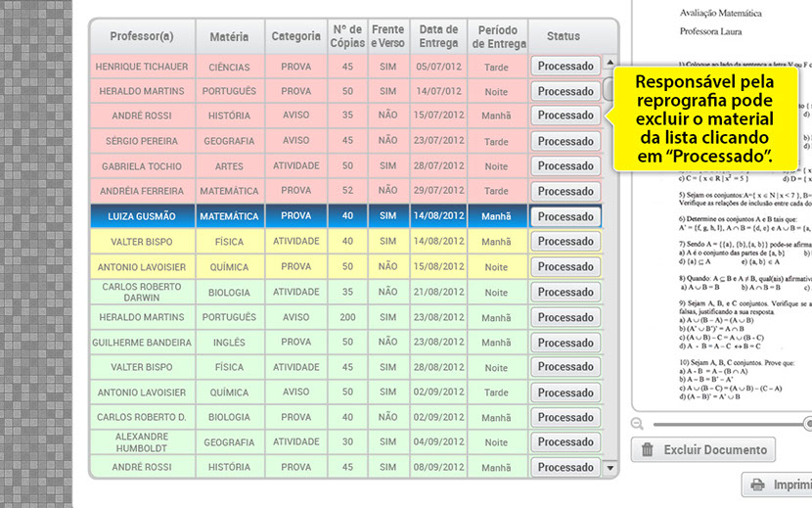Mark Alexandre Humboldt's Geografia job as Processado
This screenshot has width=812, height=508.
tap(565, 442)
